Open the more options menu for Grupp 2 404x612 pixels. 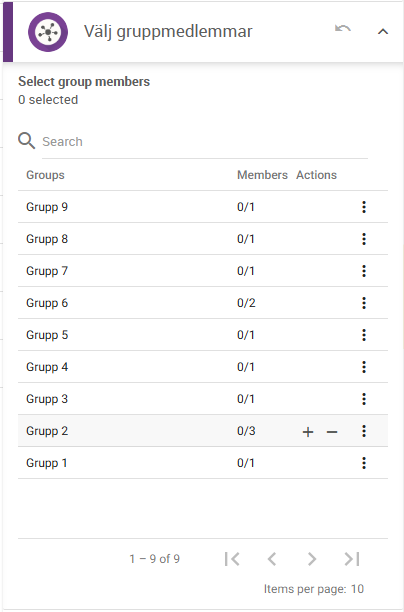point(364,431)
